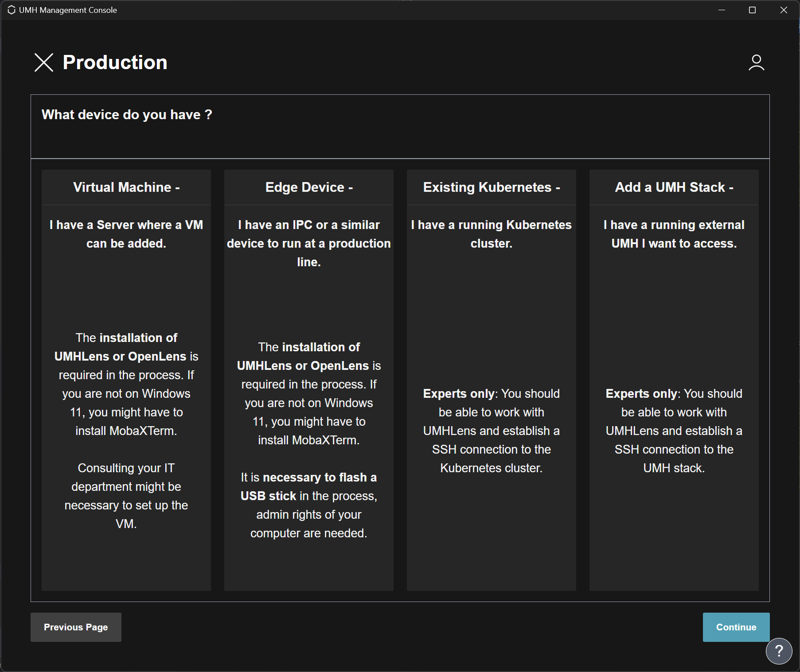Click the UMH logo in title bar
Image resolution: width=800 pixels, height=672 pixels.
point(12,10)
